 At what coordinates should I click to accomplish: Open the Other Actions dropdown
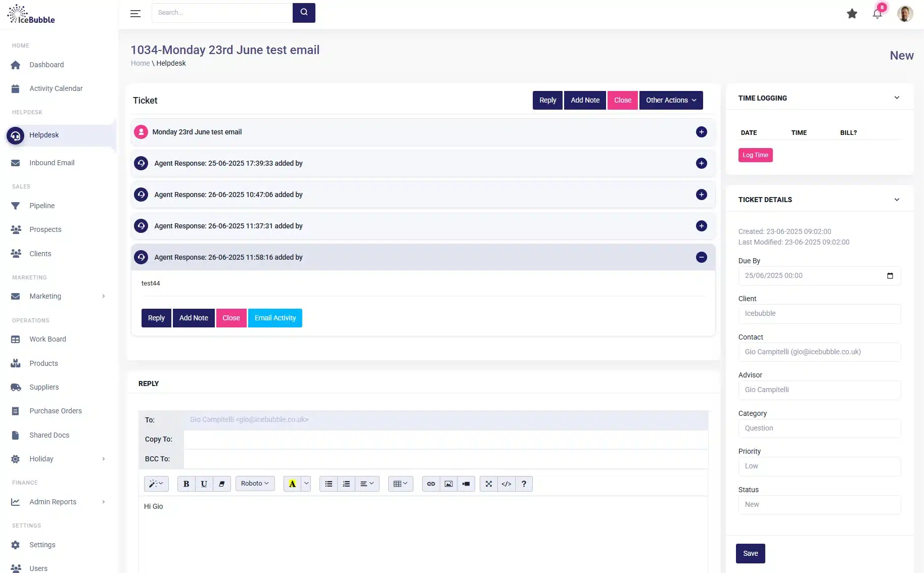click(x=671, y=100)
